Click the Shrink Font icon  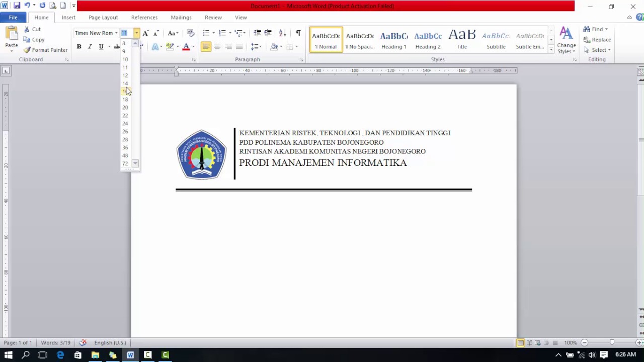click(x=156, y=33)
